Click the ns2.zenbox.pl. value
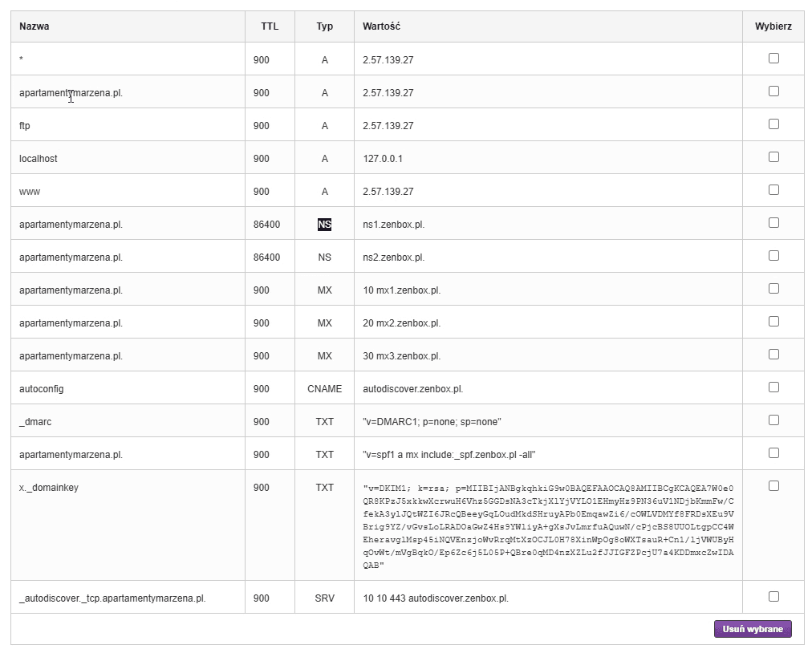The image size is (812, 653). [x=394, y=258]
